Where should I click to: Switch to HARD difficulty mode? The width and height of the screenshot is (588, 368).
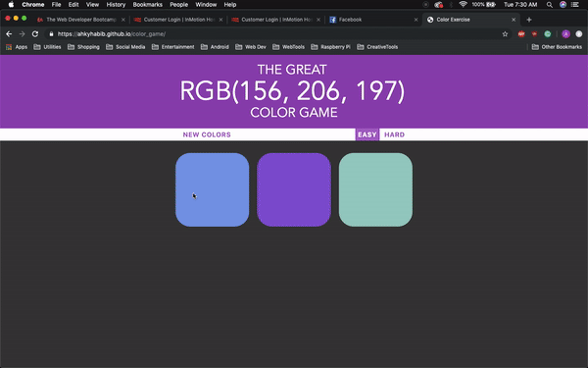(395, 134)
